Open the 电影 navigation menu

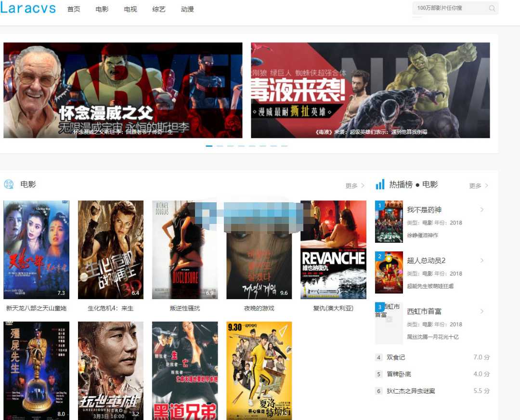click(102, 9)
